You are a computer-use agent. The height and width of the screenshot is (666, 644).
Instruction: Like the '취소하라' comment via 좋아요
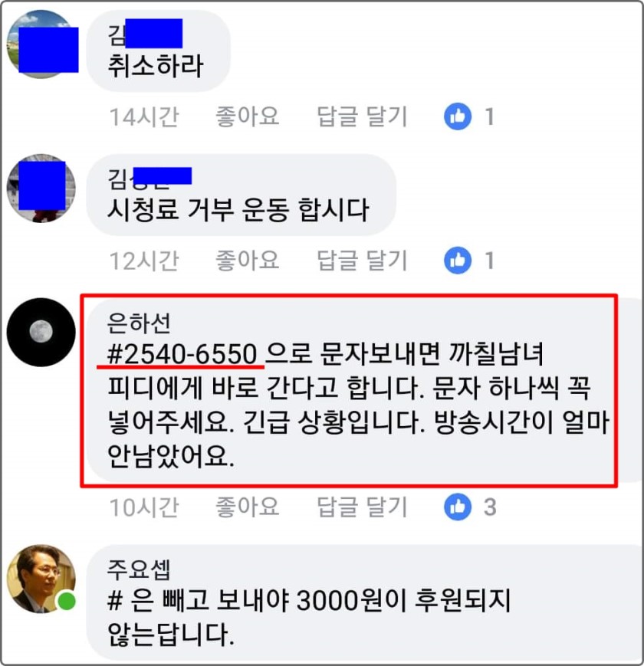(x=247, y=116)
